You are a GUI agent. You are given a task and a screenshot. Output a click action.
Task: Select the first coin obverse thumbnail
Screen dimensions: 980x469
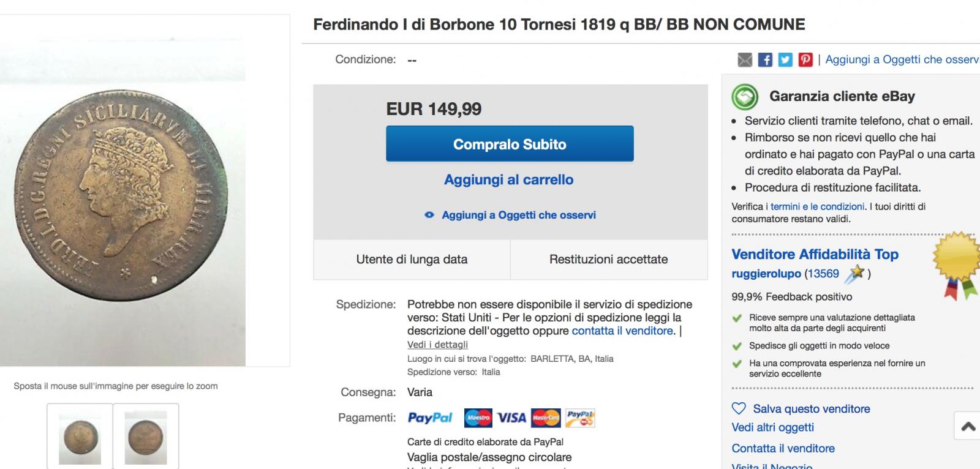80,438
